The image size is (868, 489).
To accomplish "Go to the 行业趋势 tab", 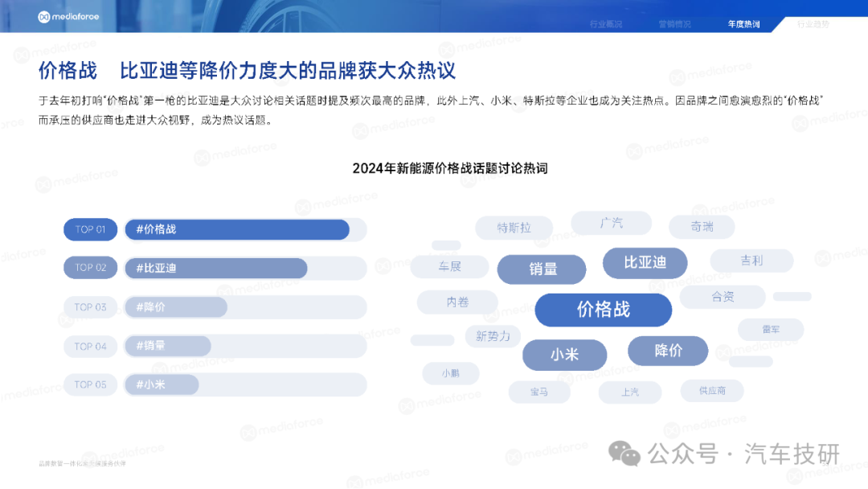I will click(813, 24).
